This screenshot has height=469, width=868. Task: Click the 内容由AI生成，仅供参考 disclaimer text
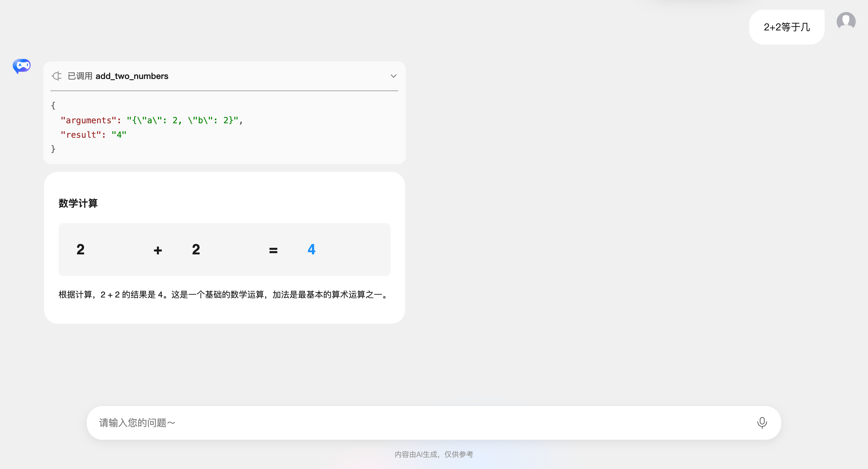point(433,455)
